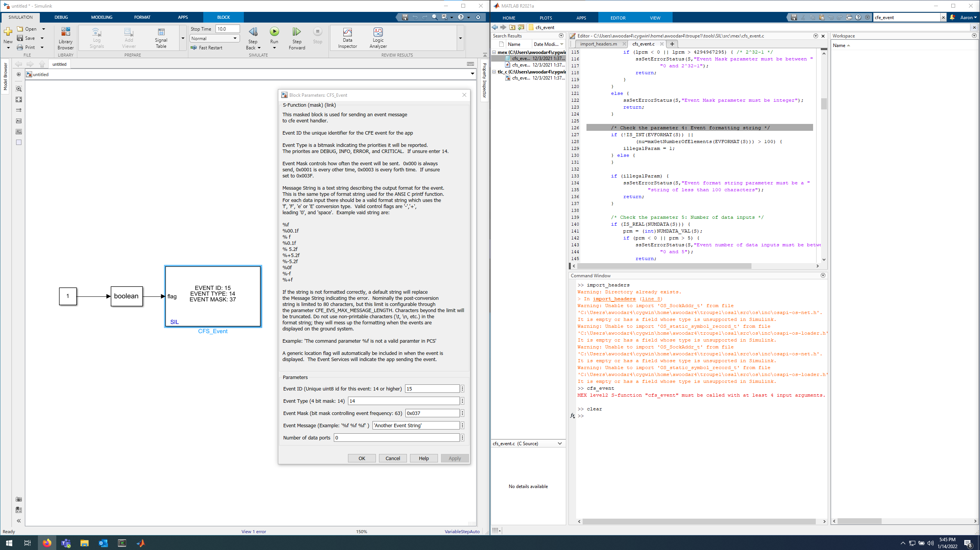Open the cfs_event.c (C Source) details dropdown

pyautogui.click(x=560, y=443)
